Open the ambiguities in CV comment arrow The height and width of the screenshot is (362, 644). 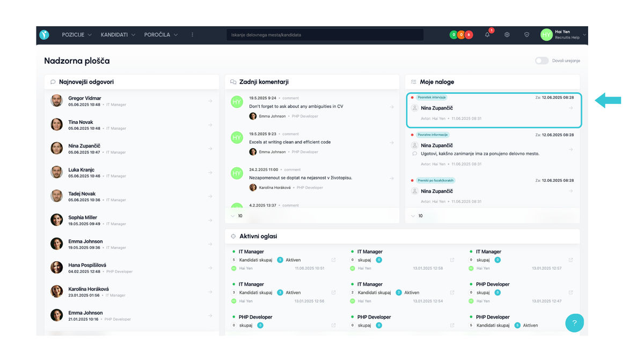pos(392,107)
